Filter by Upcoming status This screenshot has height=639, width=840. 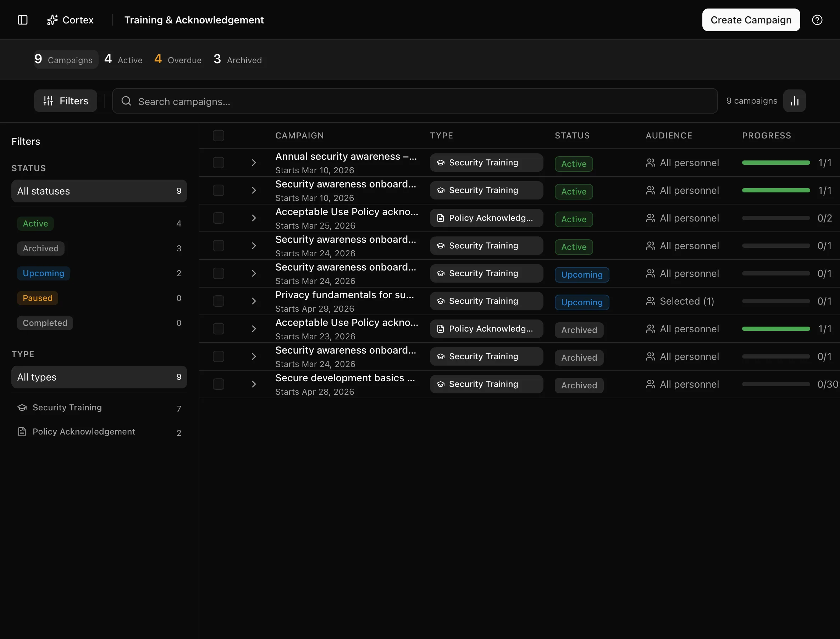[99, 273]
